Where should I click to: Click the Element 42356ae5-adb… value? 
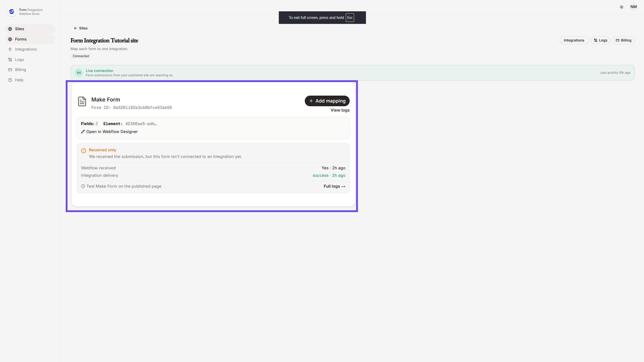[141, 124]
